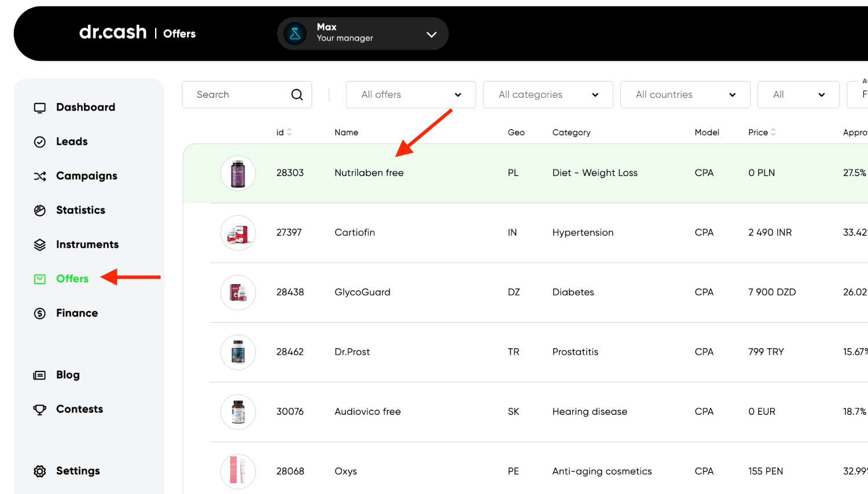Open the Cartiofin offer name

[355, 233]
